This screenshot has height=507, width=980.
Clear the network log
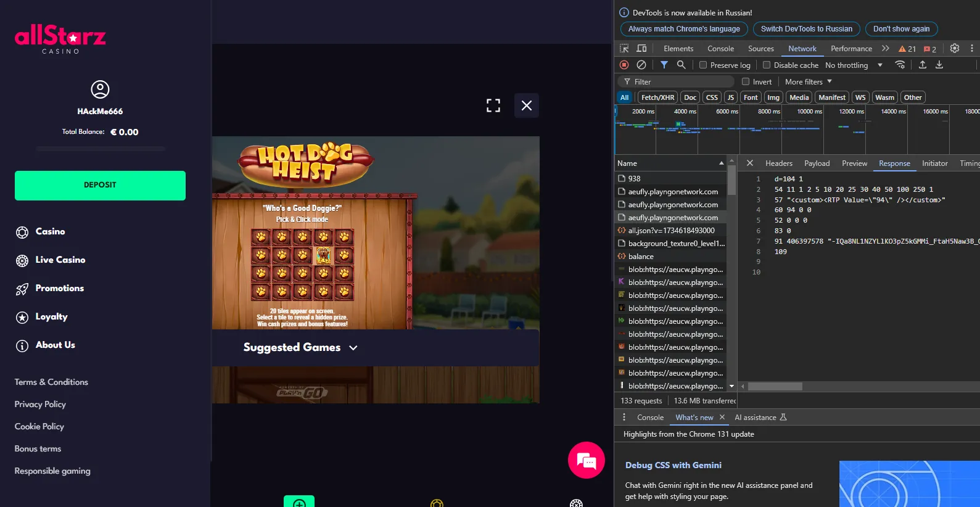pos(641,65)
